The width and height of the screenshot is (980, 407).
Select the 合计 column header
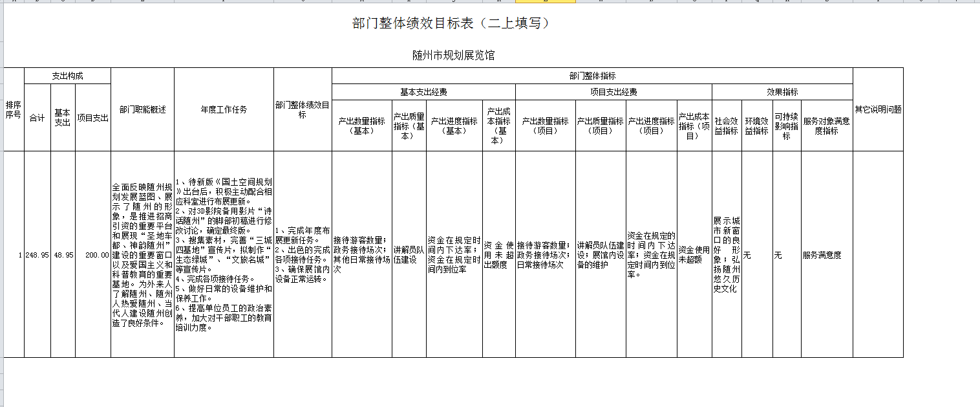pyautogui.click(x=37, y=118)
